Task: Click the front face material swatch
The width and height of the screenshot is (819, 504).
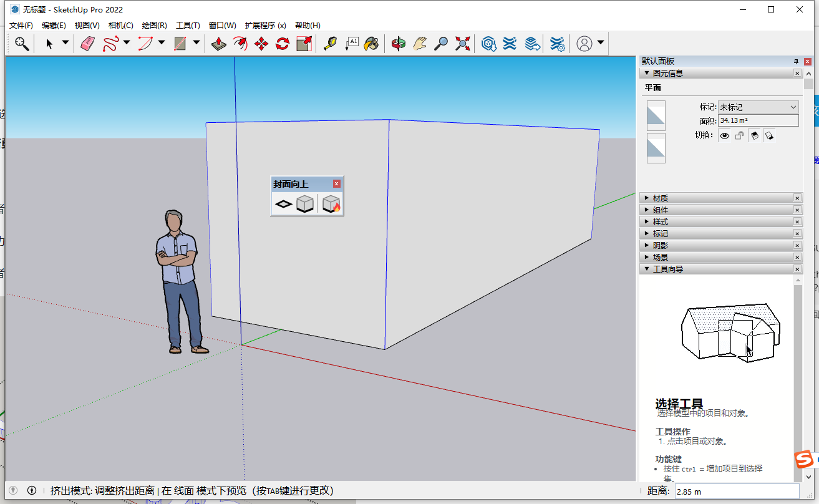Action: (656, 115)
